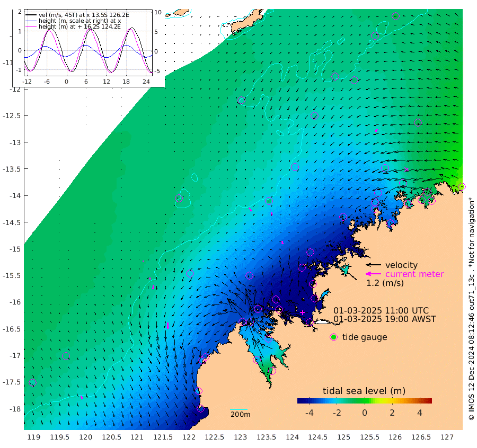Click the tide gauge circle near 119.6E, -17
Screen dimensions: 477x448
click(x=66, y=356)
